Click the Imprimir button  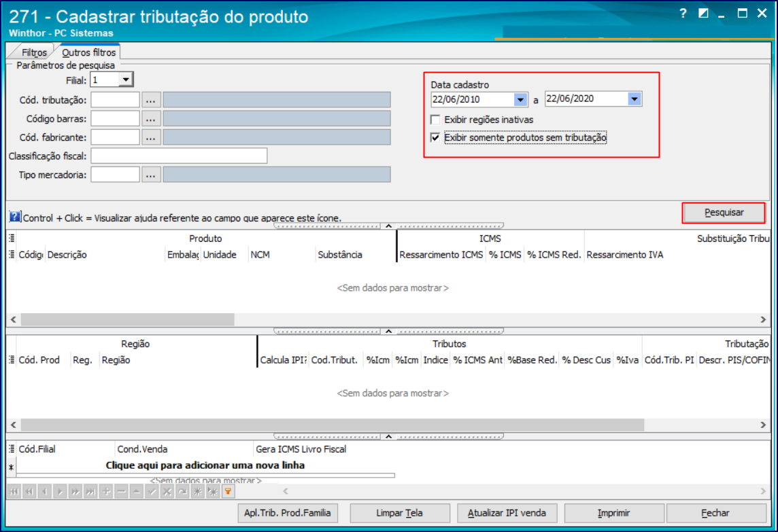click(x=614, y=513)
